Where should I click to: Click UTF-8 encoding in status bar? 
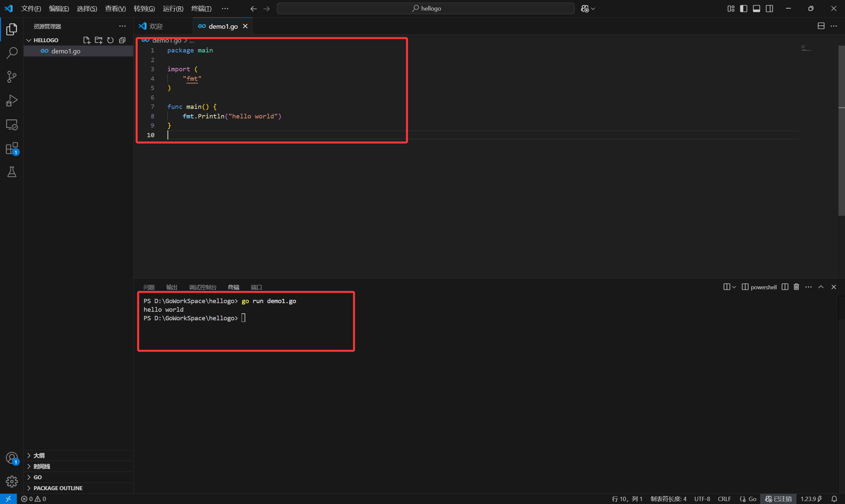click(702, 499)
